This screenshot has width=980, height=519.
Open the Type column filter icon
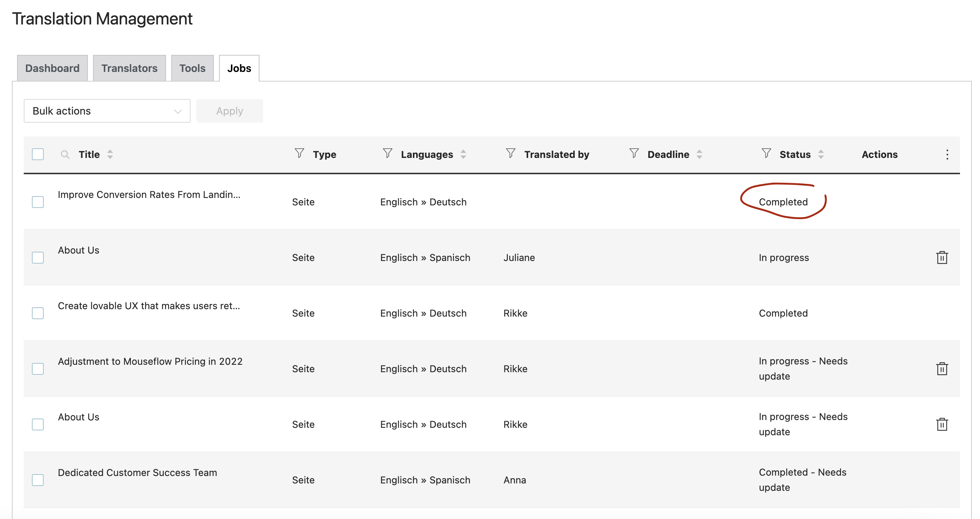point(299,153)
